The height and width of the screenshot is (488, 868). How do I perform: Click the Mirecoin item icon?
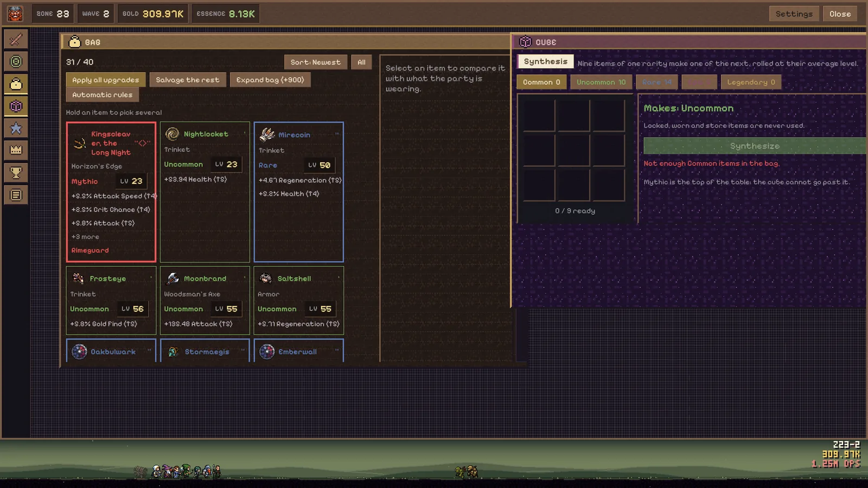(x=267, y=134)
